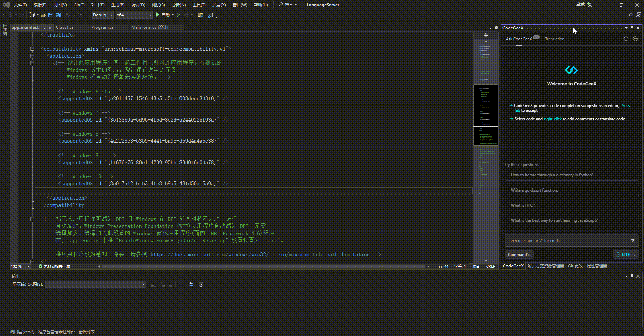
Task: Pin the CodeGeeX panel
Action: click(x=632, y=28)
